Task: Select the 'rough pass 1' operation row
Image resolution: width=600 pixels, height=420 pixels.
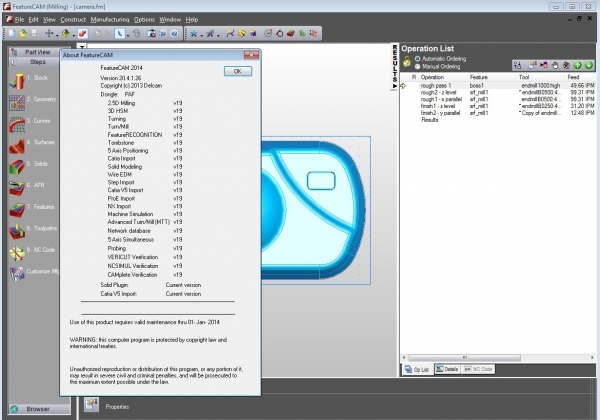Action: [x=499, y=86]
